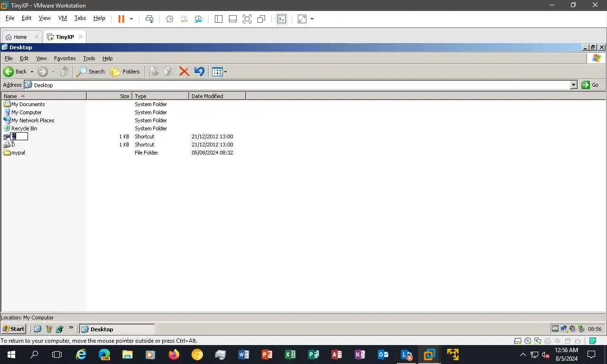Open Microsoft Edge Canary from taskbar

click(104, 354)
